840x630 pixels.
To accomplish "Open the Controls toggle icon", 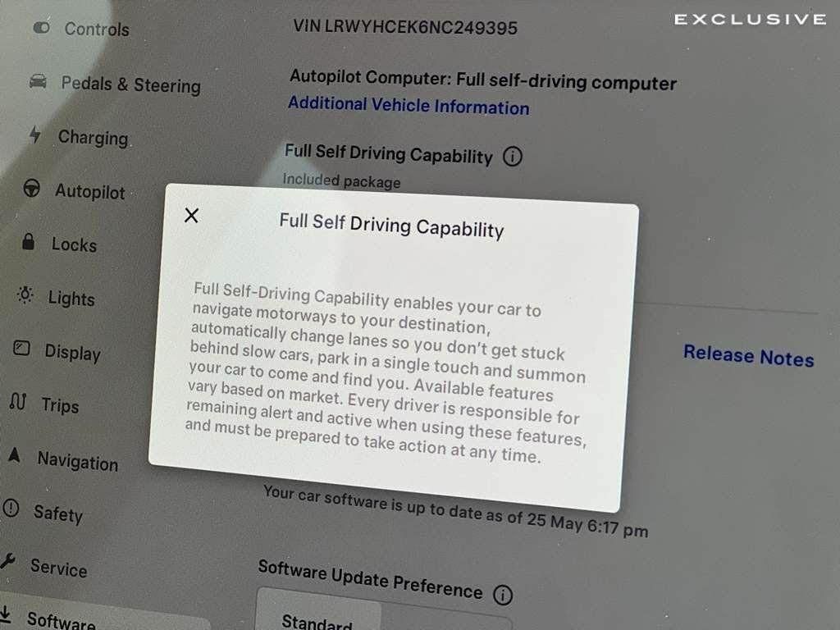I will point(41,27).
